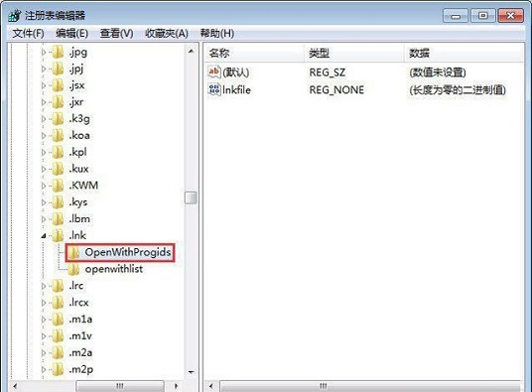Click the tree pane vertical scroll thumb
The width and height of the screenshot is (532, 392).
click(191, 198)
